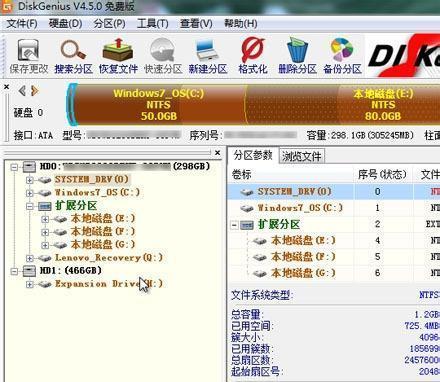Open the 帮助(H) menu
The width and height of the screenshot is (440, 382).
click(x=241, y=24)
